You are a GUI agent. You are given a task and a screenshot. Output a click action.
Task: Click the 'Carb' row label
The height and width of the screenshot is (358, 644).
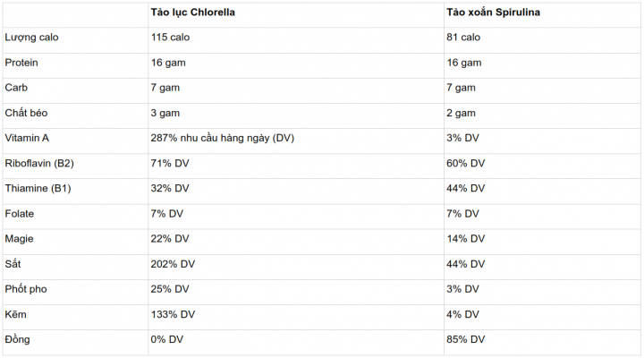17,89
